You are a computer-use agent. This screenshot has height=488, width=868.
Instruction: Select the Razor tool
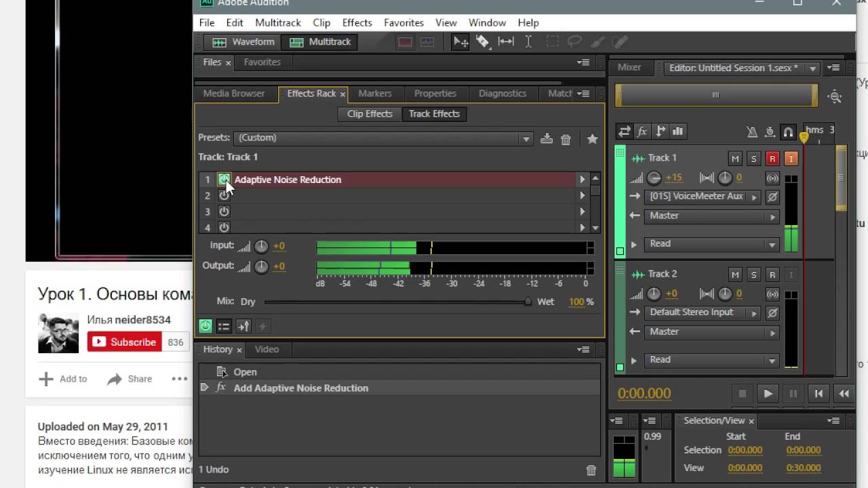tap(483, 42)
